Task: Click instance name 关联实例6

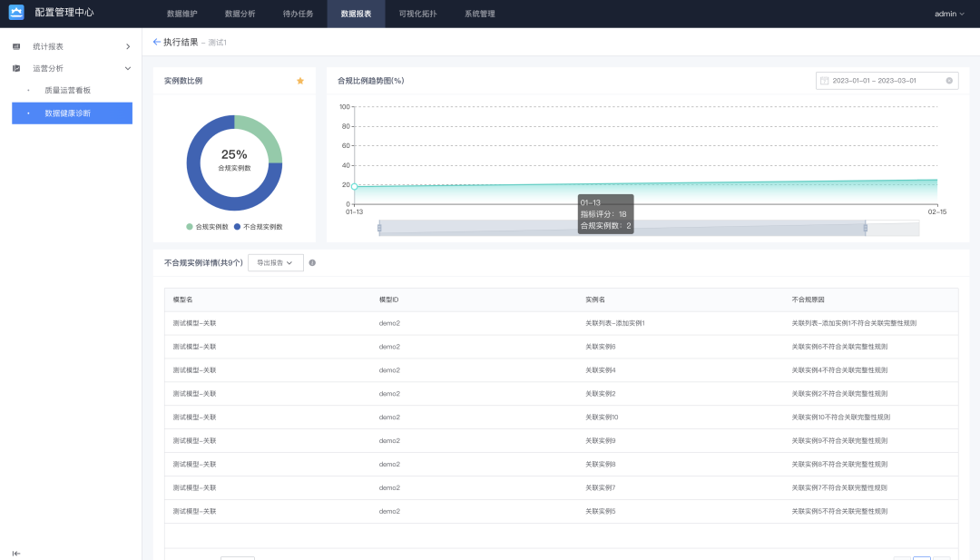Action: pyautogui.click(x=601, y=347)
